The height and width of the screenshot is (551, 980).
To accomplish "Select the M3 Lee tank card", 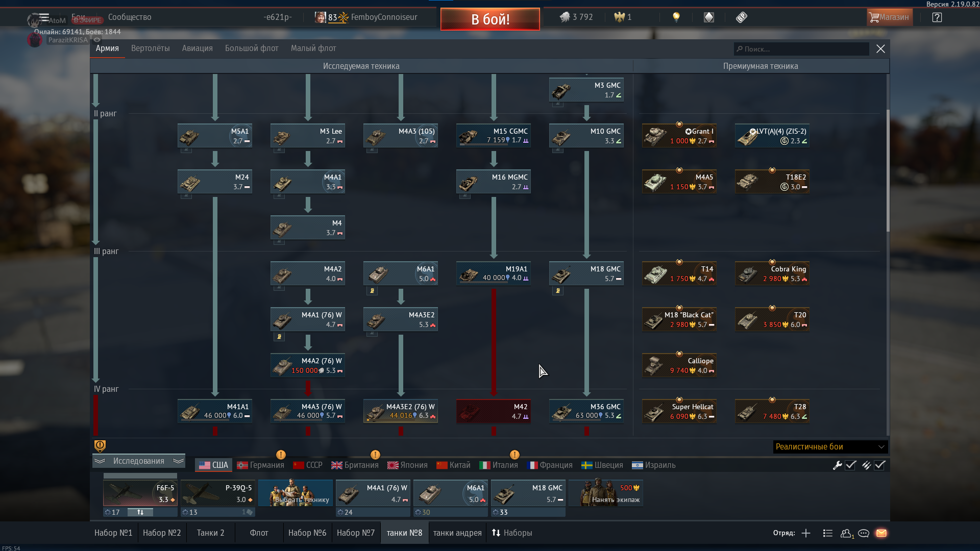I will (x=308, y=136).
